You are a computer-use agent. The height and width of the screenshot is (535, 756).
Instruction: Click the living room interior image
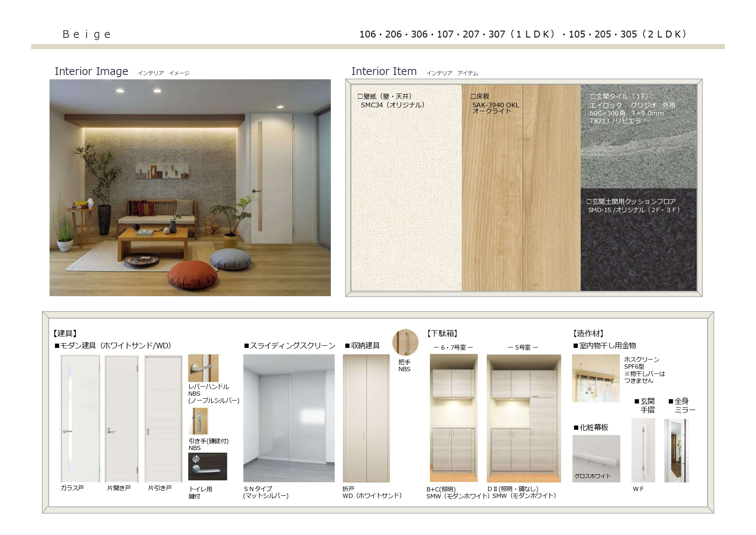(x=190, y=188)
